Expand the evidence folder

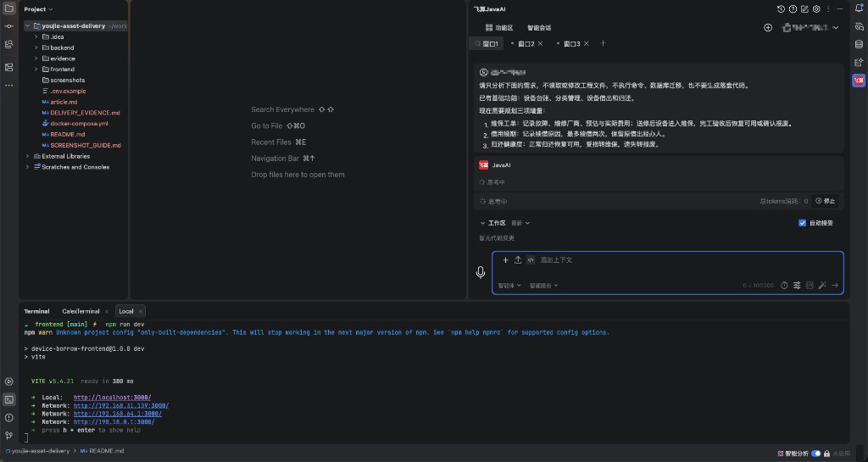pyautogui.click(x=36, y=58)
